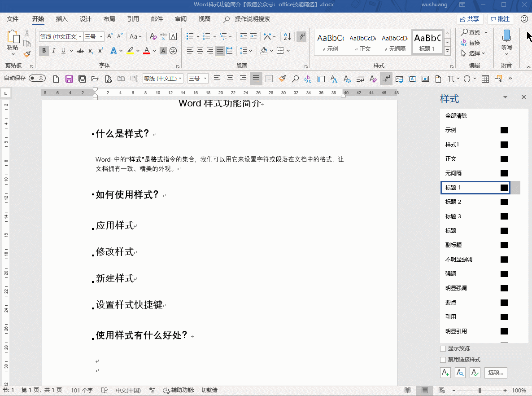Click the distributed alignment icon
The image size is (532, 396).
click(230, 51)
